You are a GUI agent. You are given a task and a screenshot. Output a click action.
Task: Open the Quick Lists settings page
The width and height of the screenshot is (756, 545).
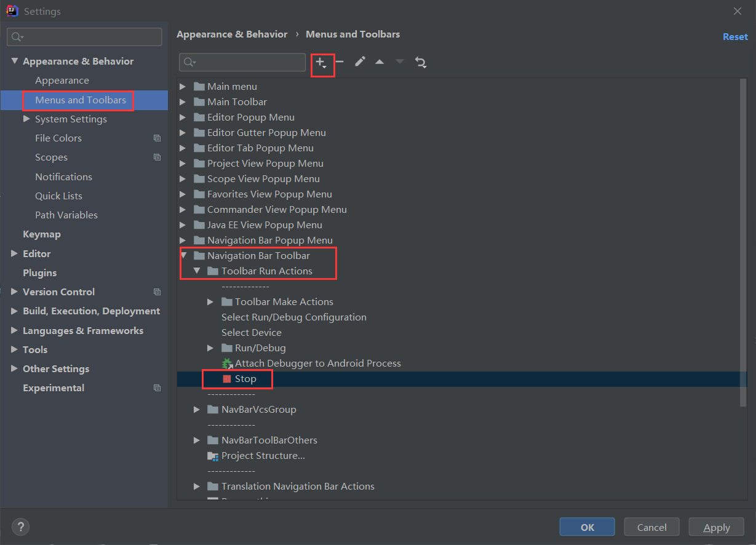(58, 196)
